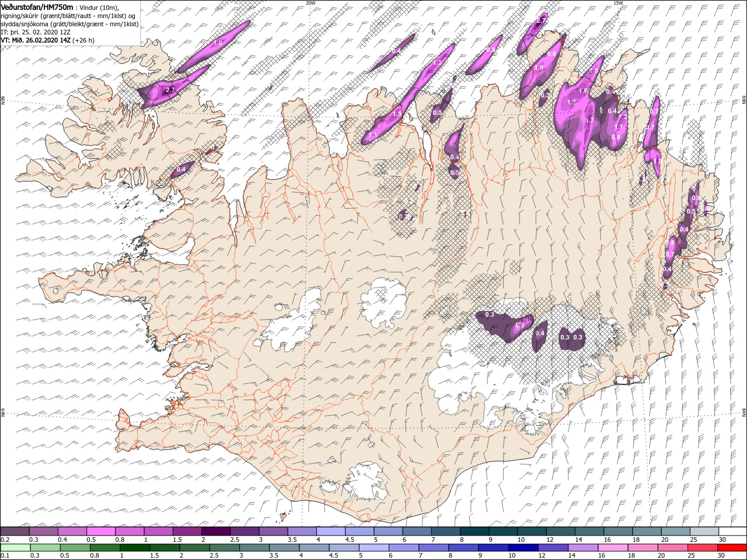This screenshot has width=747, height=560.
Task: Pick the white snow legend swatch at 30
Action: pos(732,531)
